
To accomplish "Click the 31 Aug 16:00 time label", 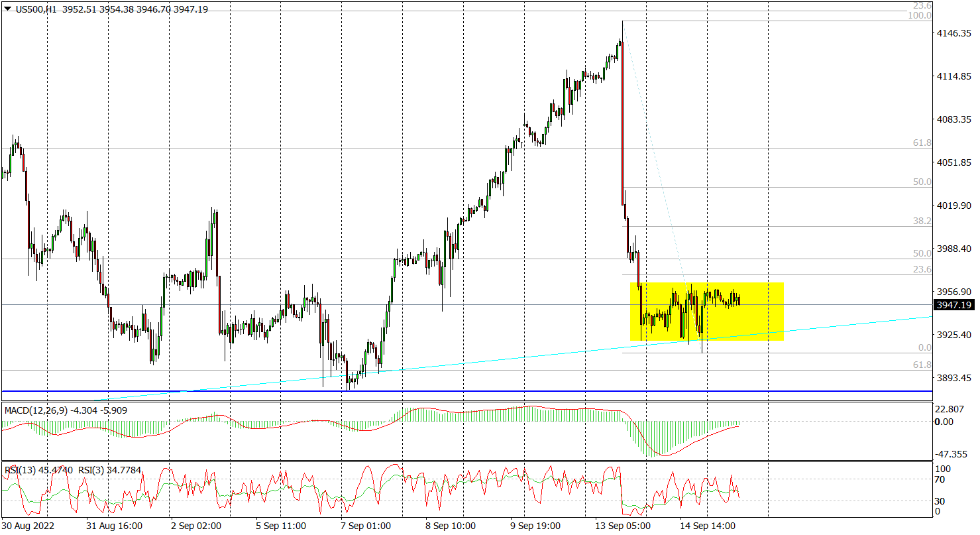I will 113,526.
